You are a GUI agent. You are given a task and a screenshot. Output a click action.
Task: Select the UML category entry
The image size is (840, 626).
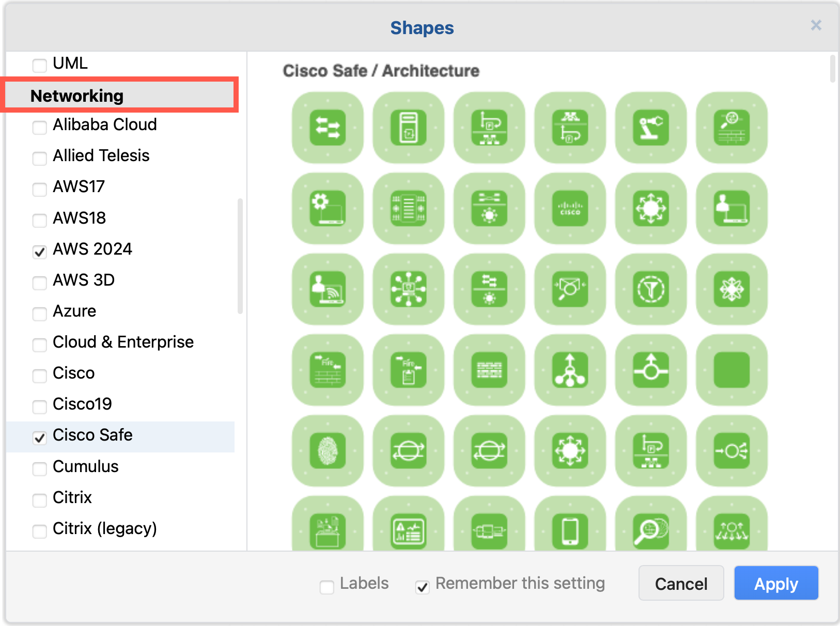click(70, 63)
